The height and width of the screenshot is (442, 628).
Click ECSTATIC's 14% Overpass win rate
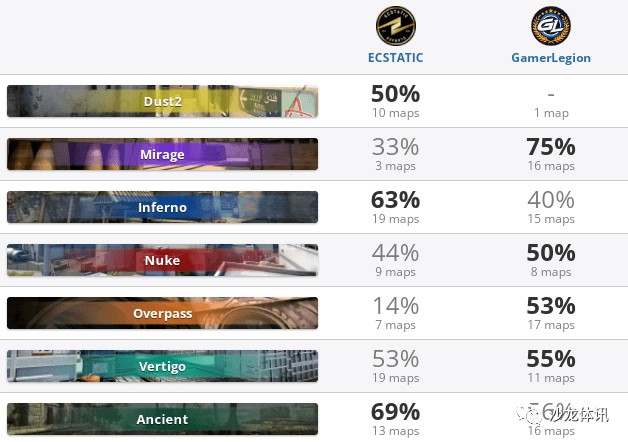tap(396, 306)
